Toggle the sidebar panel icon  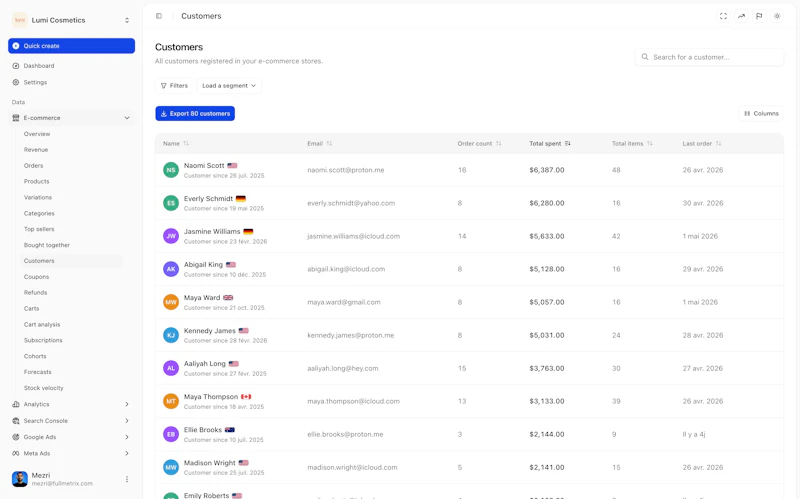159,16
